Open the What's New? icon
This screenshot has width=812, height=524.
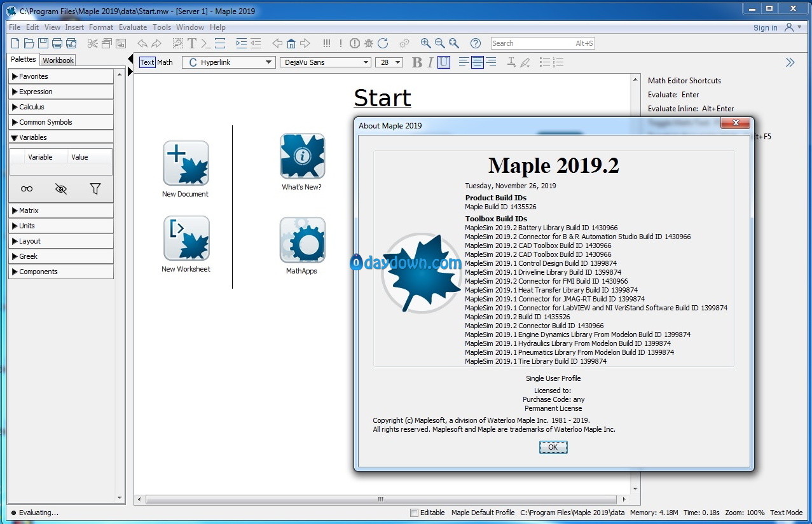tap(303, 156)
